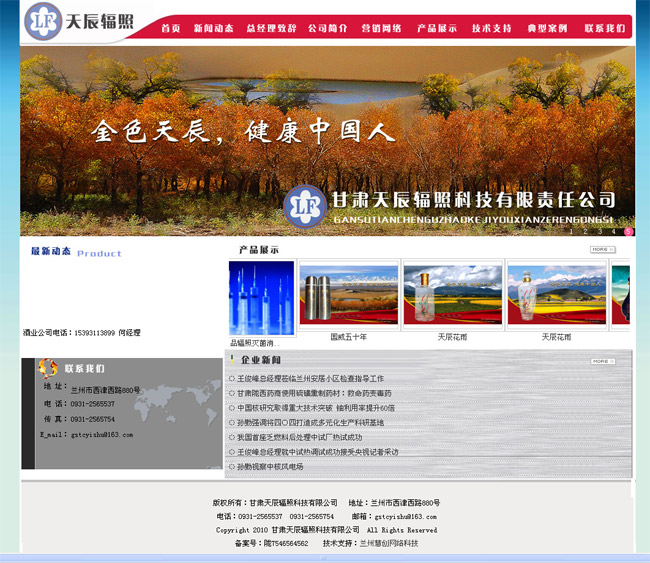
Task: Open the 首页 menu item
Action: [x=171, y=28]
